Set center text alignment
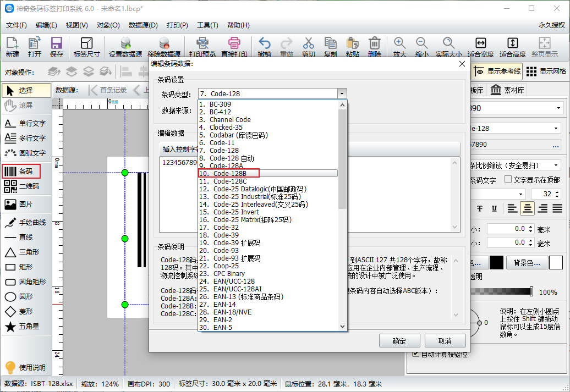The height and width of the screenshot is (392, 570). point(528,208)
